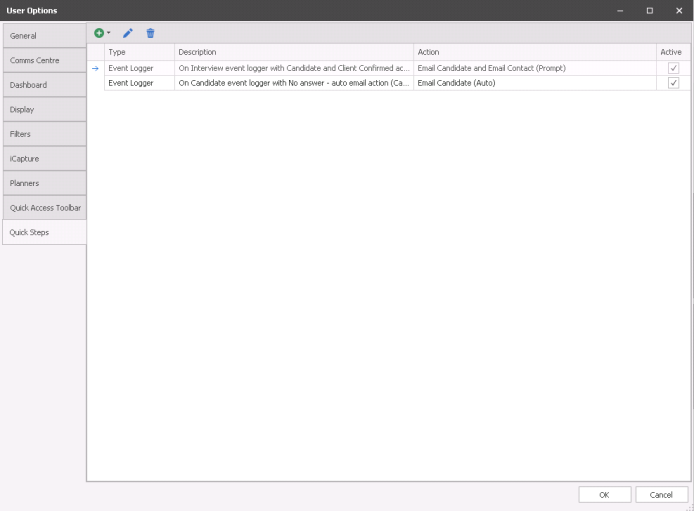The height and width of the screenshot is (511, 694).
Task: Click the Cancel button
Action: [661, 494]
